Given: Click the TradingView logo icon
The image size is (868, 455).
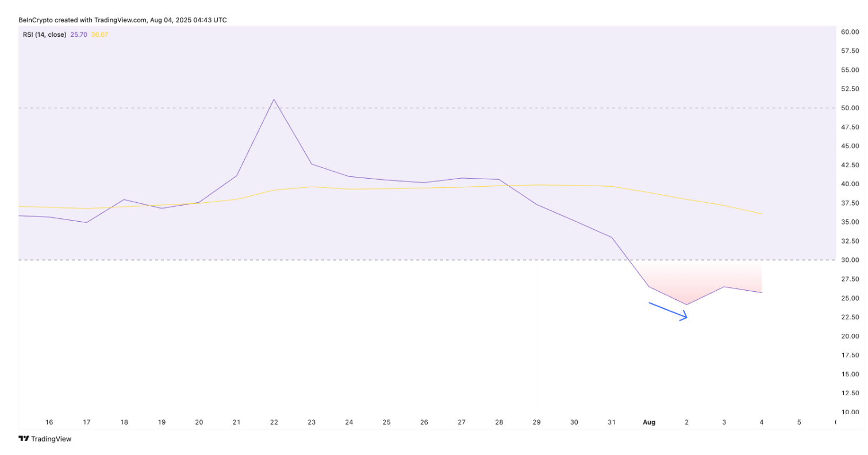Looking at the screenshot, I should 24,439.
